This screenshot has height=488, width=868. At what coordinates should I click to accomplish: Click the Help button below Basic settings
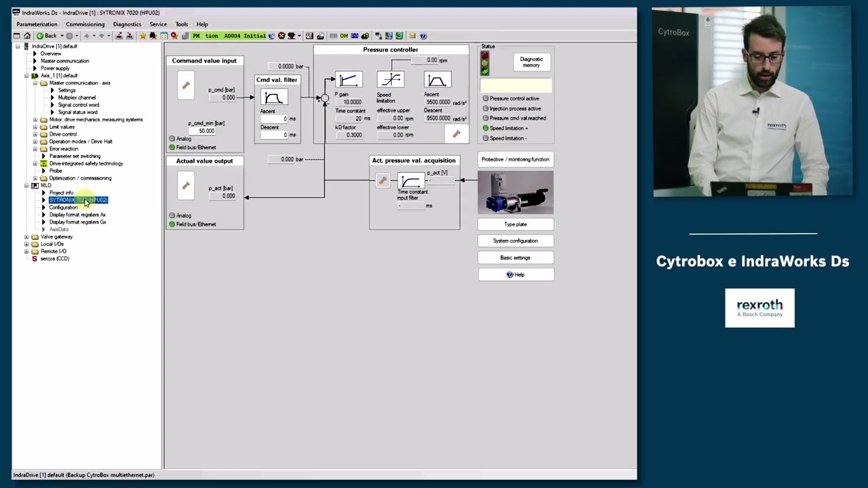click(x=515, y=274)
